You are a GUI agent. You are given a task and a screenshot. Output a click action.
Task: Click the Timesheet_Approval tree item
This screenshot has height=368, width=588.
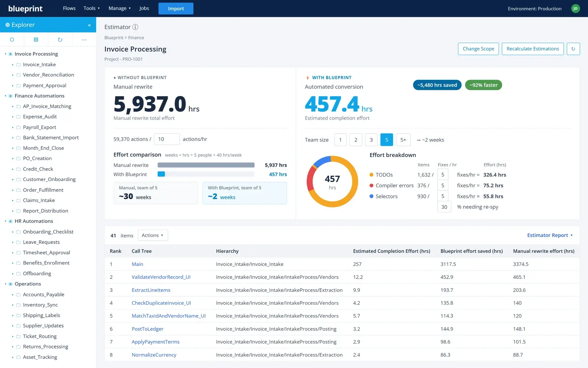pos(46,253)
